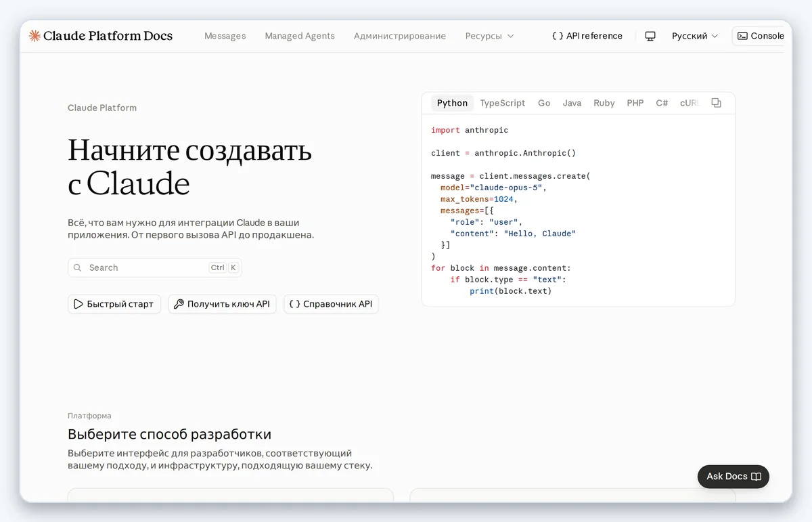812x522 pixels.
Task: Switch to the C# code tab
Action: tap(662, 103)
